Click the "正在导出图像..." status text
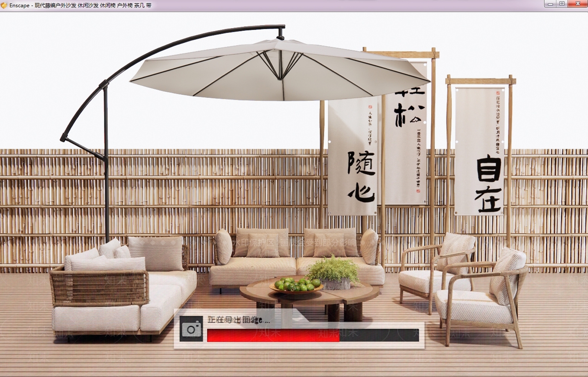The width and height of the screenshot is (588, 377). click(239, 320)
